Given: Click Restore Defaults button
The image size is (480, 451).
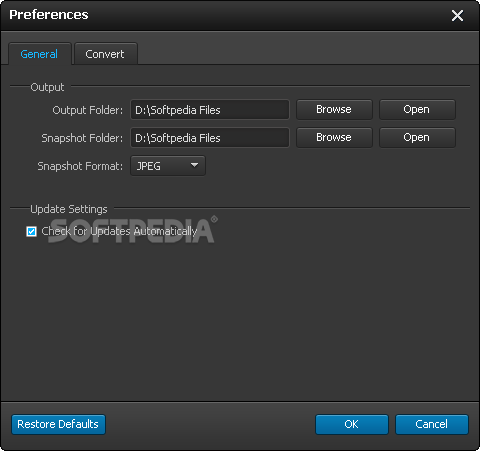Looking at the screenshot, I should click(58, 424).
